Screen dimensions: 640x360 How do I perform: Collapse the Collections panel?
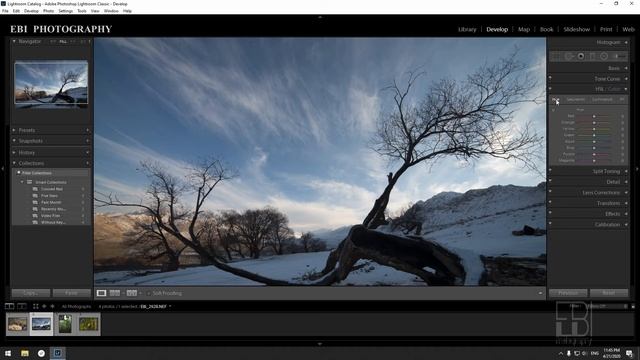14,163
